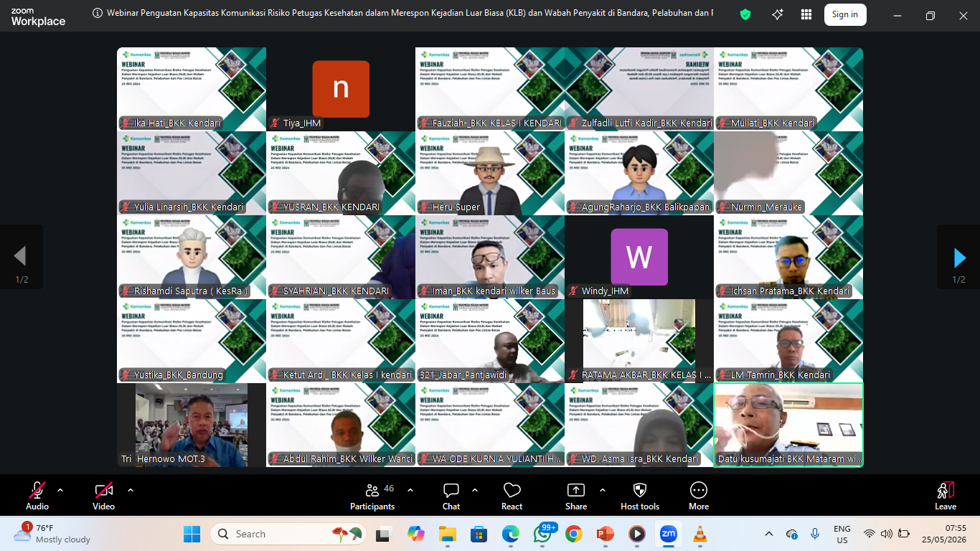The image size is (980, 551).
Task: Click the Tiya_IHM participant name label
Action: 302,123
